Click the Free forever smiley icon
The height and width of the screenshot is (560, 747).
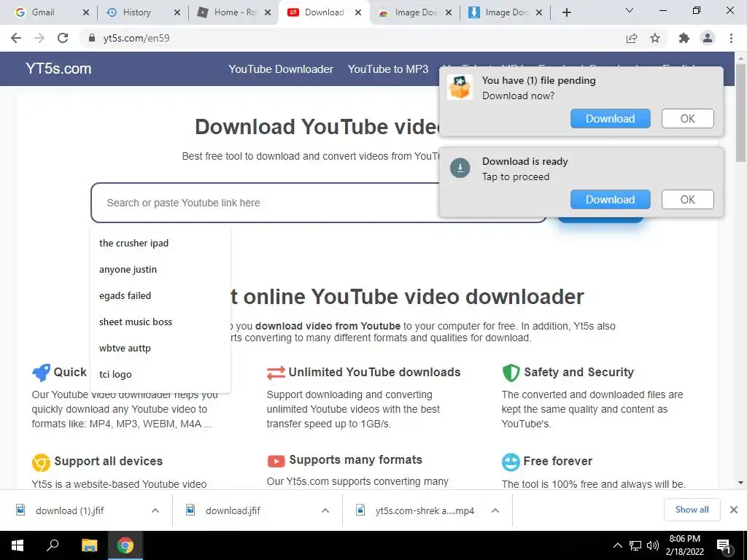point(511,462)
